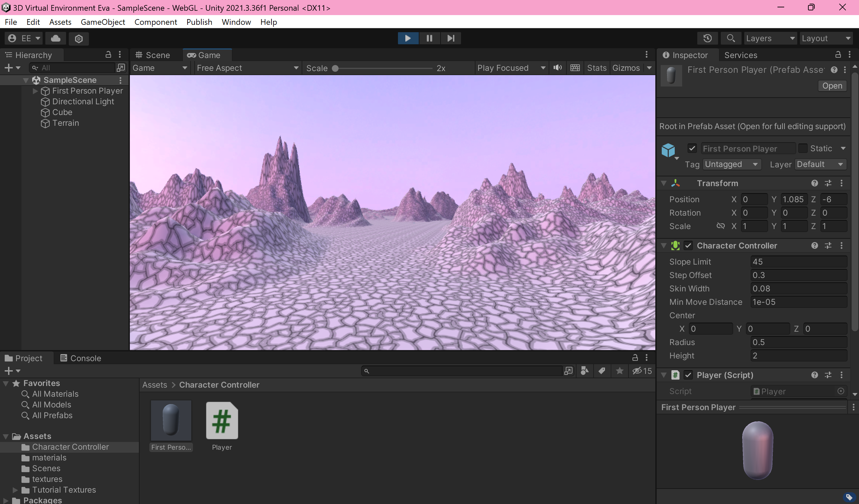The image size is (859, 504).
Task: Open the Free Aspect dropdown
Action: [248, 68]
